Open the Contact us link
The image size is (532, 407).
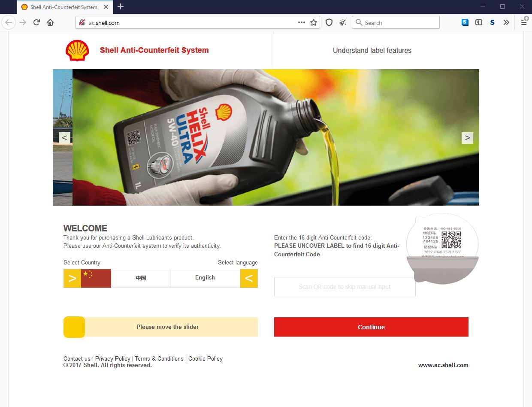click(x=77, y=358)
